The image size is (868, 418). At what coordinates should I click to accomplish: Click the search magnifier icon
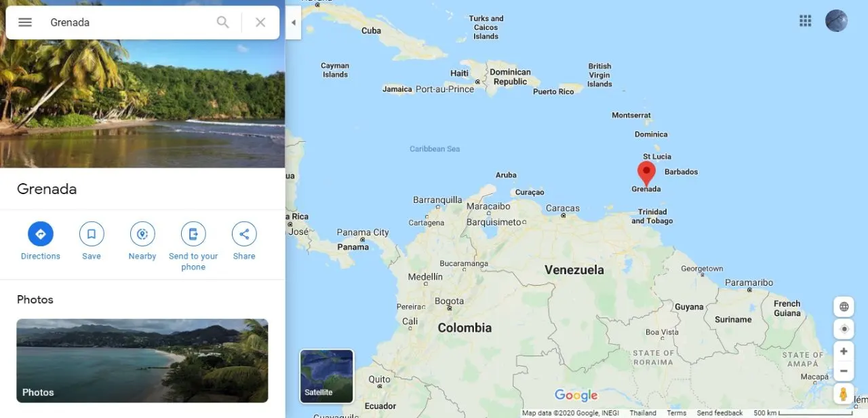coord(223,22)
